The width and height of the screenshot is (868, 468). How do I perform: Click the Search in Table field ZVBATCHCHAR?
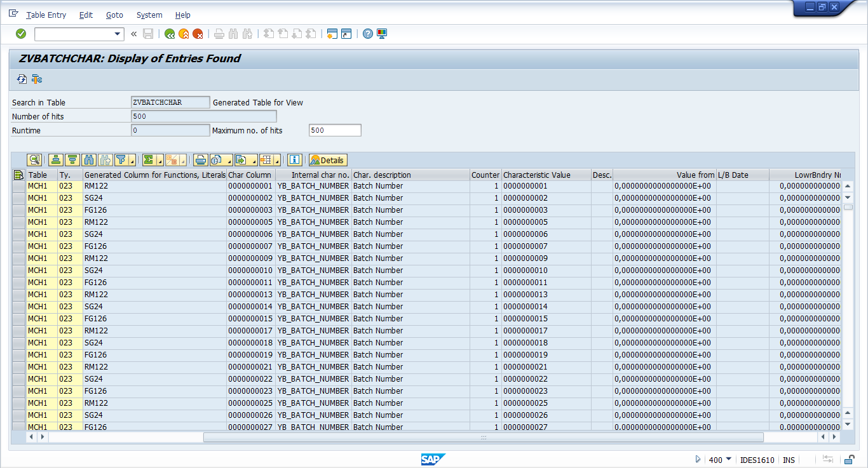click(170, 102)
